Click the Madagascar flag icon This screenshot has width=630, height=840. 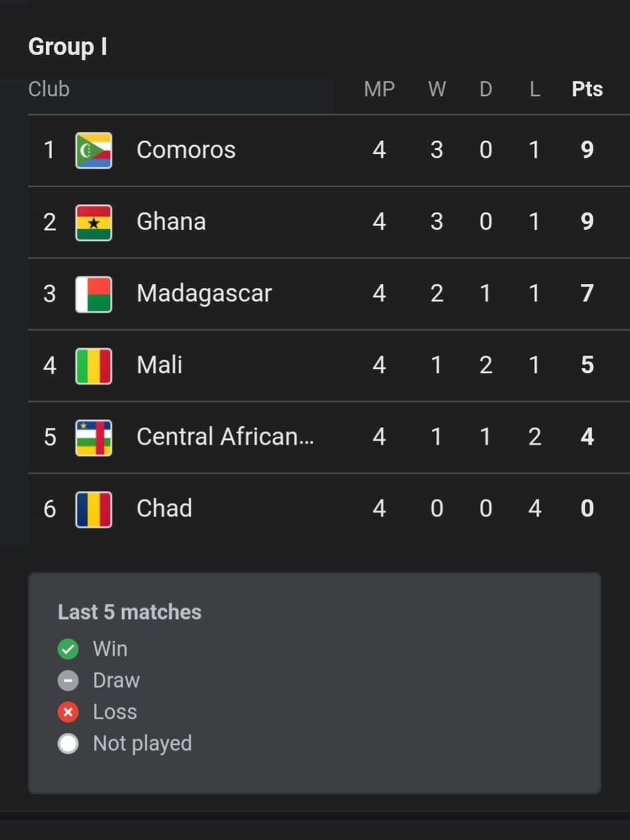click(x=93, y=294)
